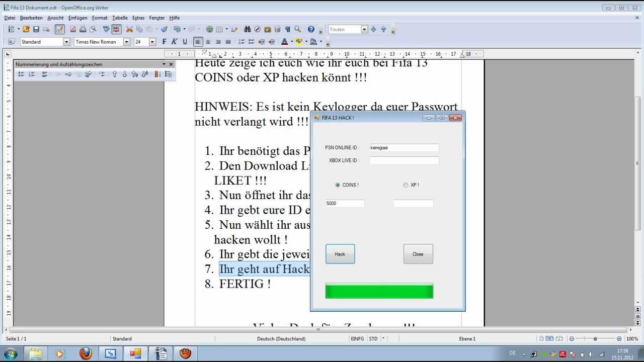Select align left paragraph button
This screenshot has width=644, height=362.
point(199,42)
